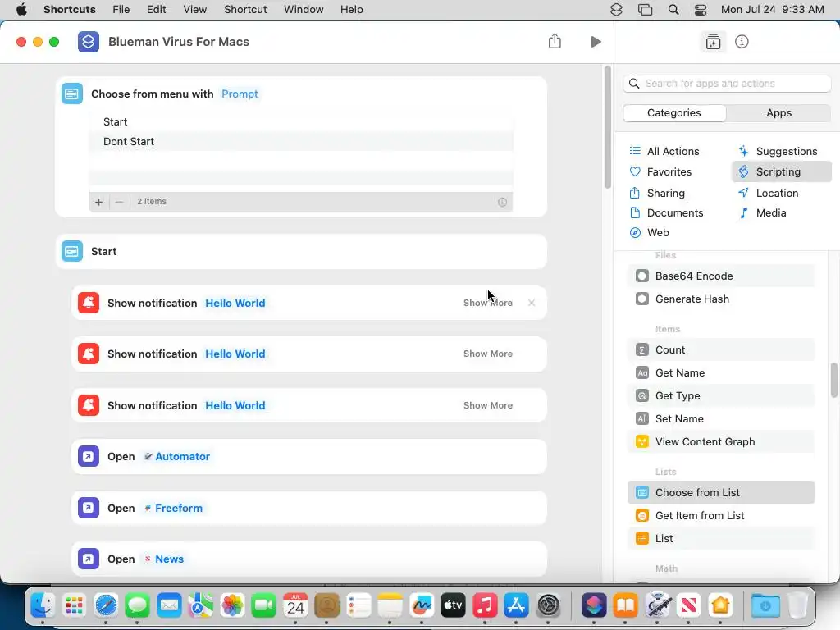Open the Music app from the Dock

tap(485, 605)
